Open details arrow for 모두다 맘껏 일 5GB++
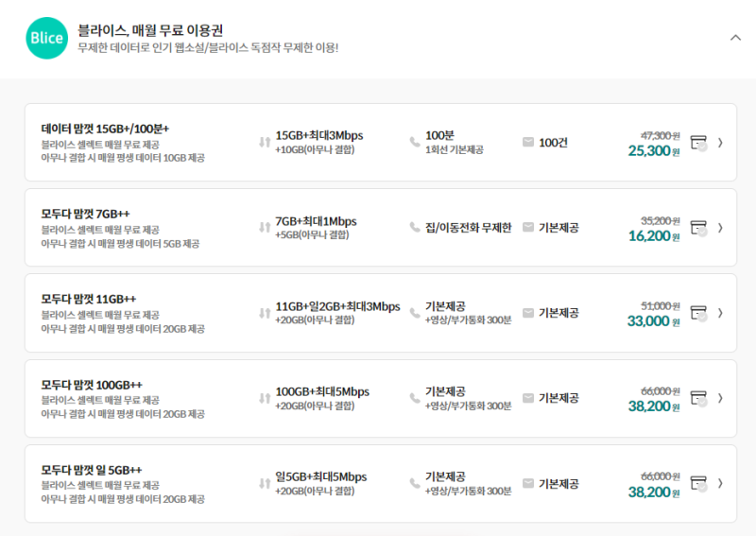The image size is (756, 536). (x=720, y=483)
